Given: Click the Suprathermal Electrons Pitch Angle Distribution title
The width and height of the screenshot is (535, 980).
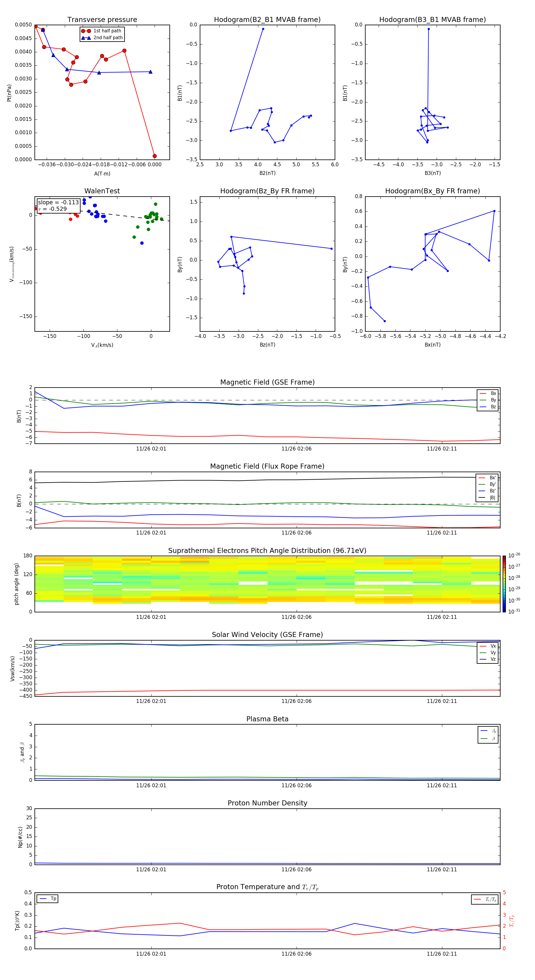Looking at the screenshot, I should click(x=267, y=551).
